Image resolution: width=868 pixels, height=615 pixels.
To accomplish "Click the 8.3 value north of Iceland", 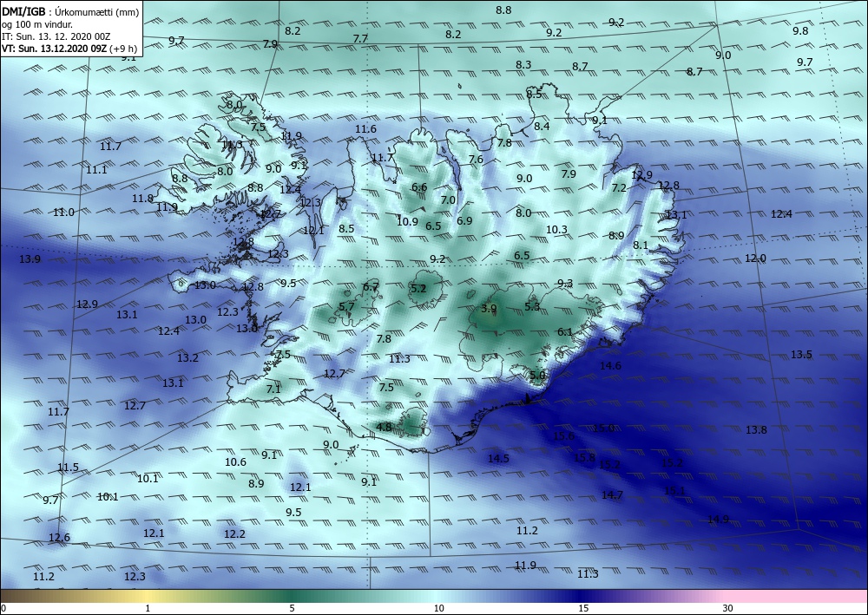I will click(x=523, y=65).
